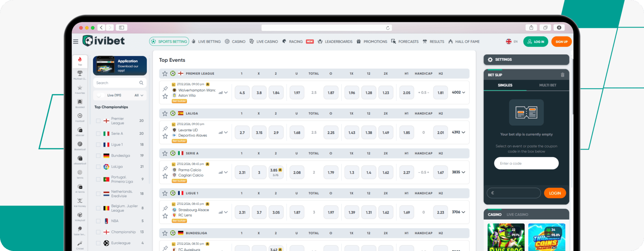Switch to the Live Casino tab in casino panel
Screen dimensions: 644x251
point(517,215)
